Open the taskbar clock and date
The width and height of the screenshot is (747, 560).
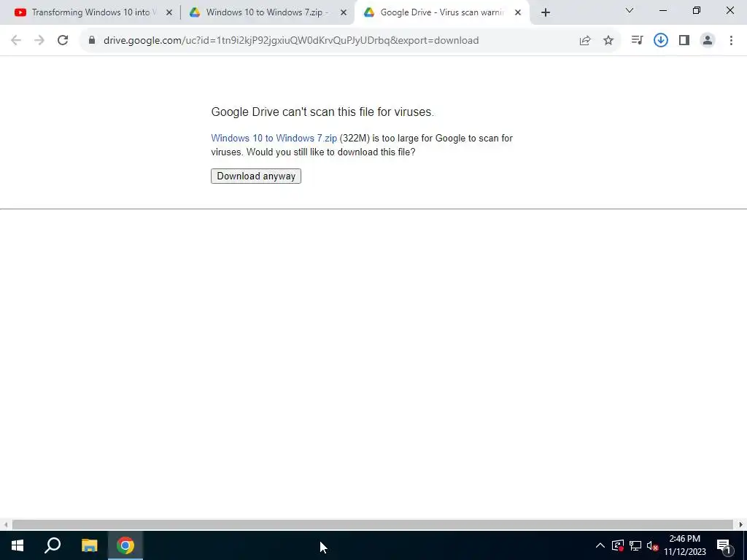pos(684,545)
